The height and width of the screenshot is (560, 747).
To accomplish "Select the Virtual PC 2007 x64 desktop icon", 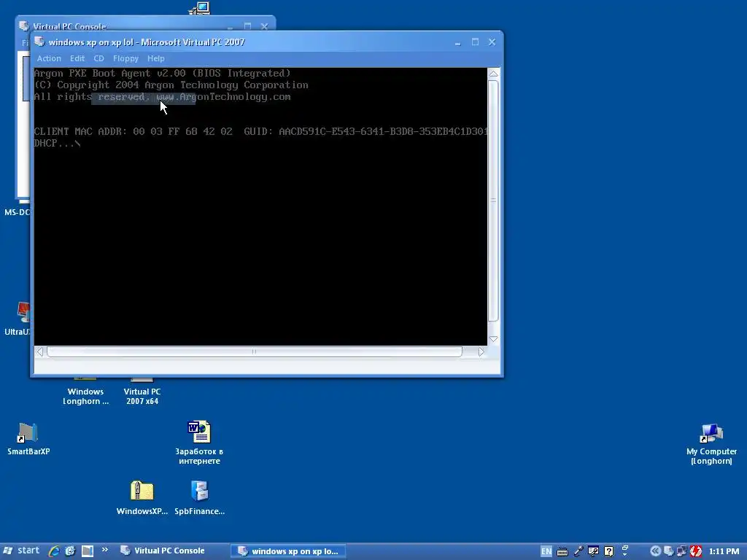I will click(142, 392).
